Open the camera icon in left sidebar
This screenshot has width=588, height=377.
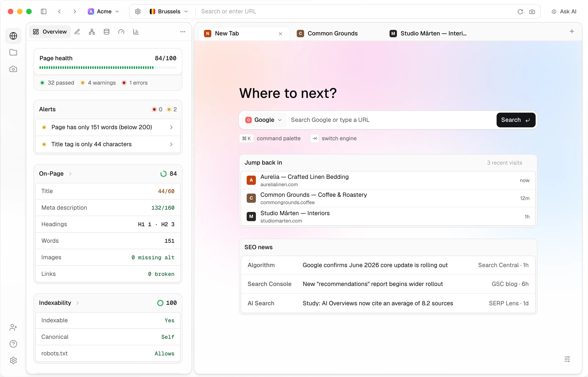[13, 69]
